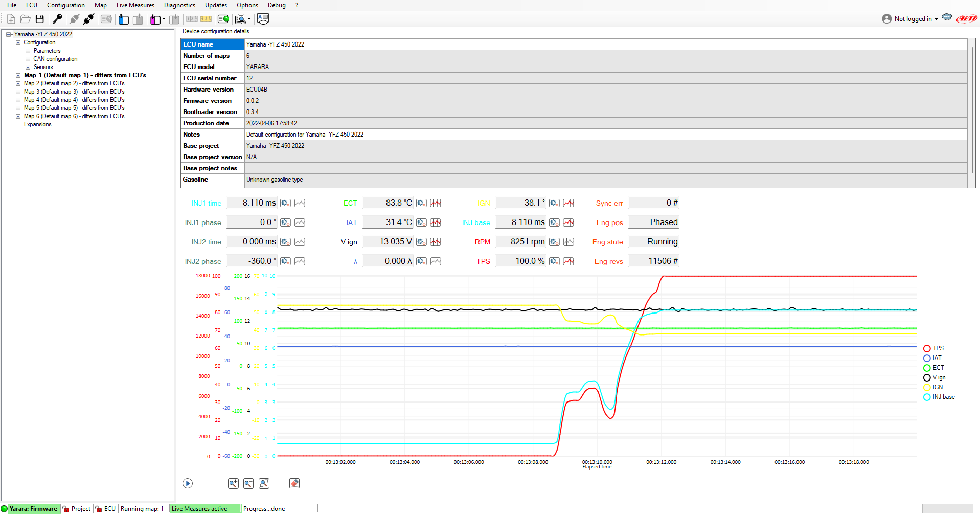Click the ECU info card icon
Viewport: 980px width, 514px height.
(106, 19)
